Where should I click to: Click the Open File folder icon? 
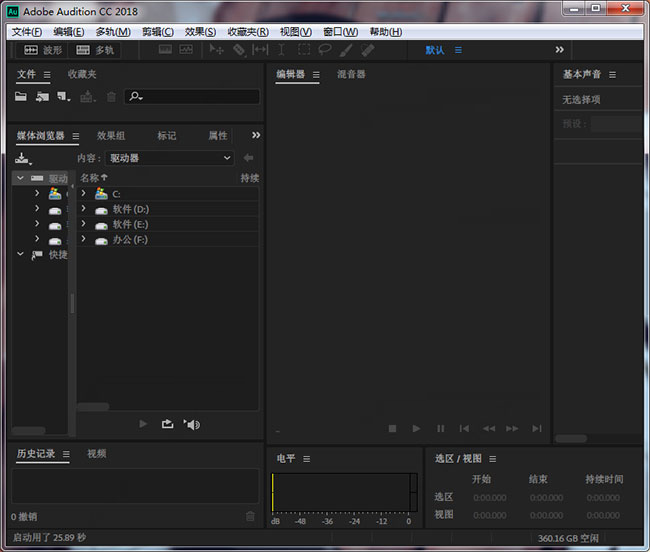21,97
